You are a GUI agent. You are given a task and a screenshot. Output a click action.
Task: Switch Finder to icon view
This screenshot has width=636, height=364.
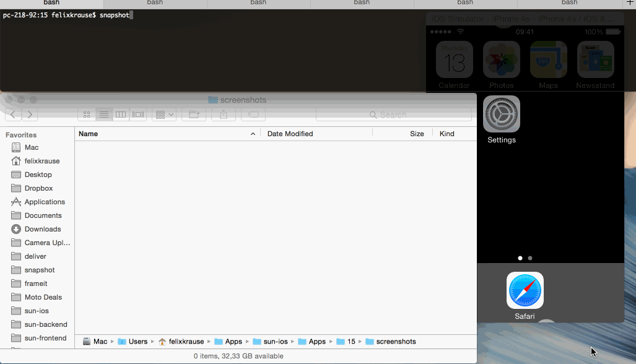87,114
